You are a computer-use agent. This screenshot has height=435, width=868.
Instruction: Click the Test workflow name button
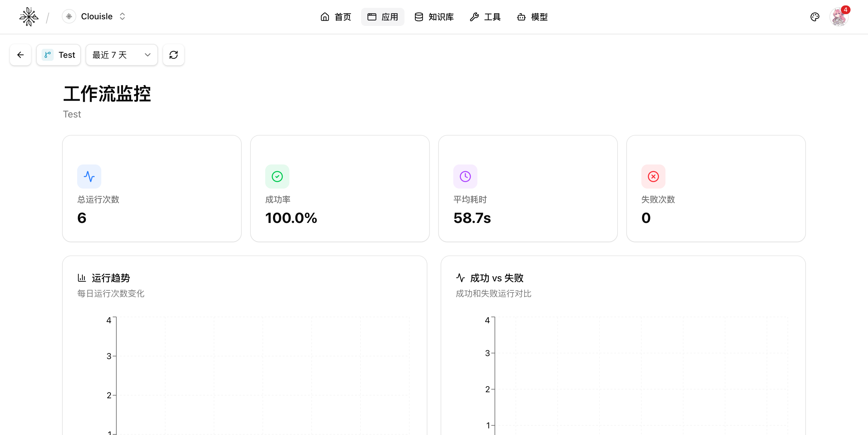click(x=59, y=55)
